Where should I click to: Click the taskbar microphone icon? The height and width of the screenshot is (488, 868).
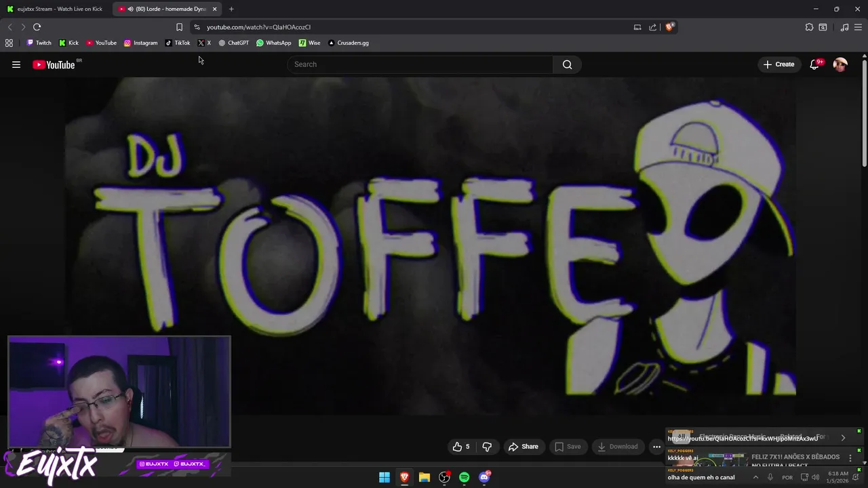(770, 477)
